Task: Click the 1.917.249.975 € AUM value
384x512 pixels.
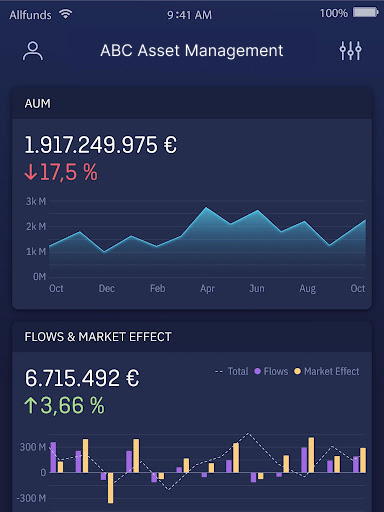Action: coord(101,145)
